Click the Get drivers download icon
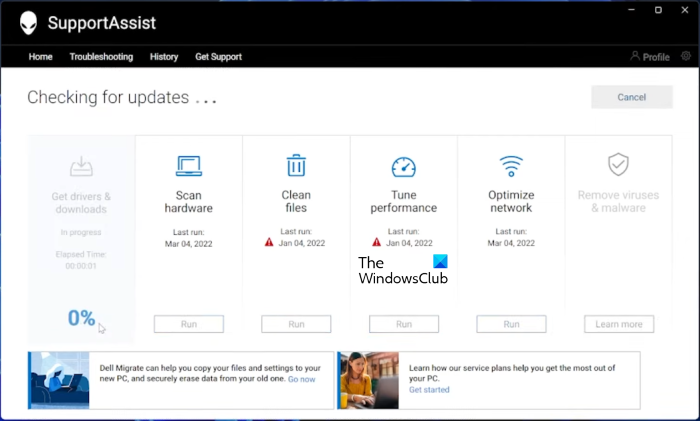The width and height of the screenshot is (700, 421). click(x=81, y=166)
